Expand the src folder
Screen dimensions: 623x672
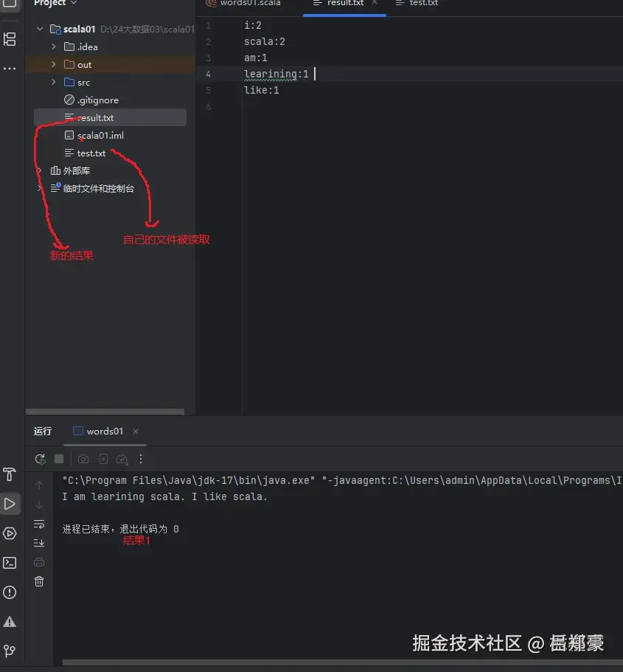[54, 82]
